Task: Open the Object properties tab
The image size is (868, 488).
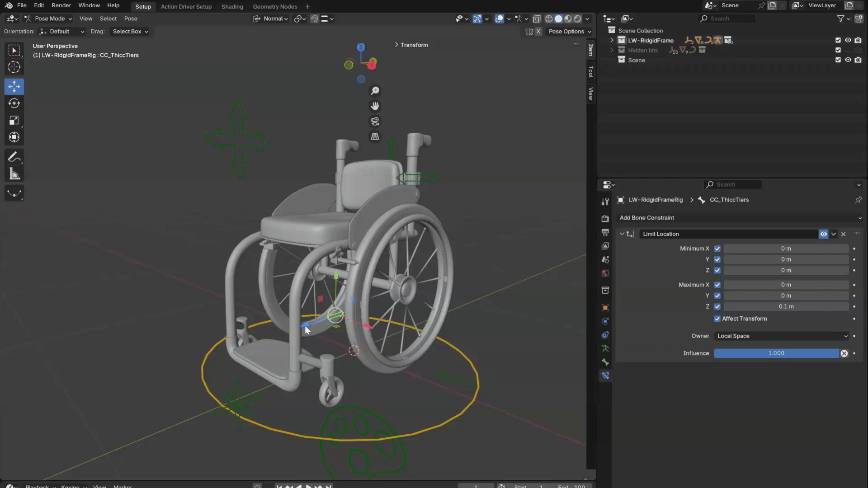Action: click(x=605, y=308)
